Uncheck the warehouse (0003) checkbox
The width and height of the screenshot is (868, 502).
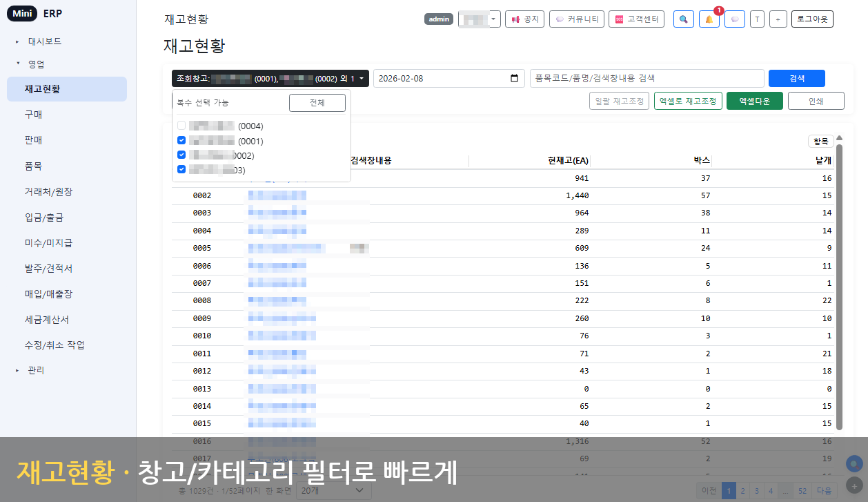click(x=181, y=169)
